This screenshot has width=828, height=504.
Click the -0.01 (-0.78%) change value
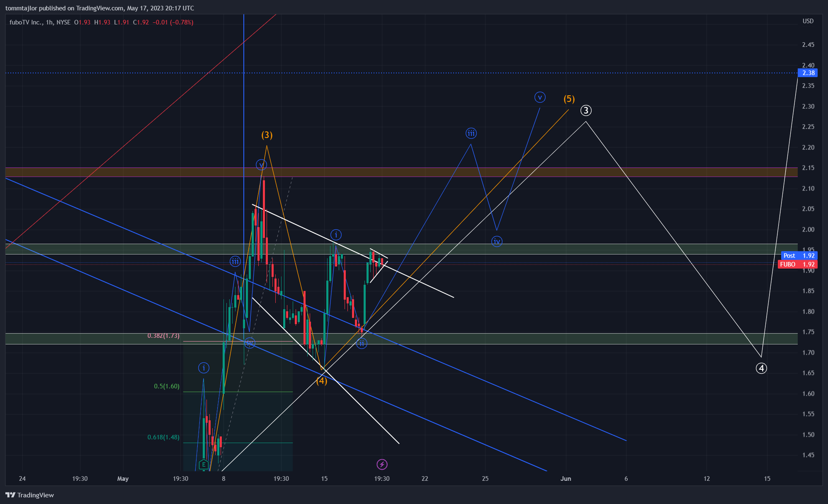173,22
